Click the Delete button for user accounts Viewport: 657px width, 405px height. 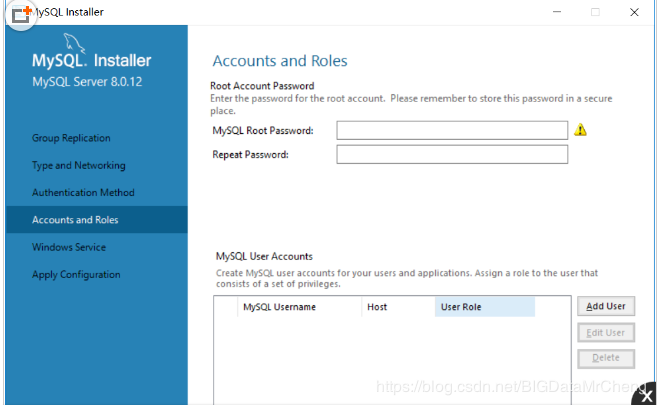coord(606,358)
